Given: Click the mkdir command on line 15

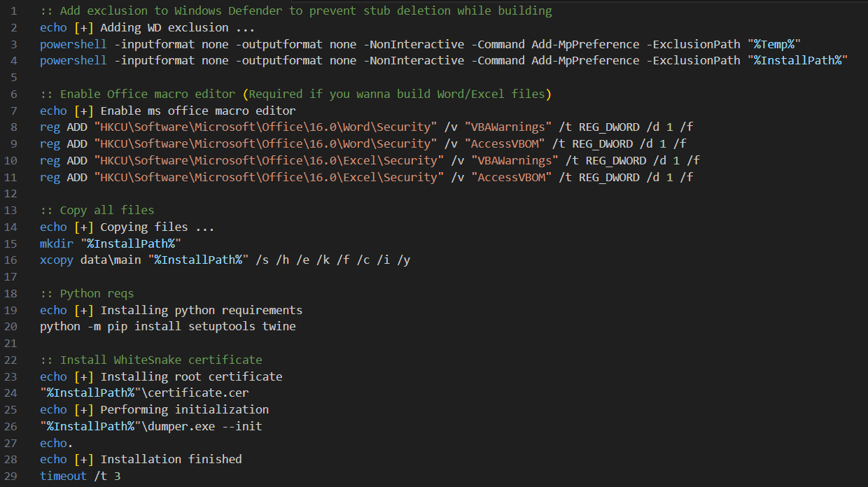Looking at the screenshot, I should coord(57,243).
